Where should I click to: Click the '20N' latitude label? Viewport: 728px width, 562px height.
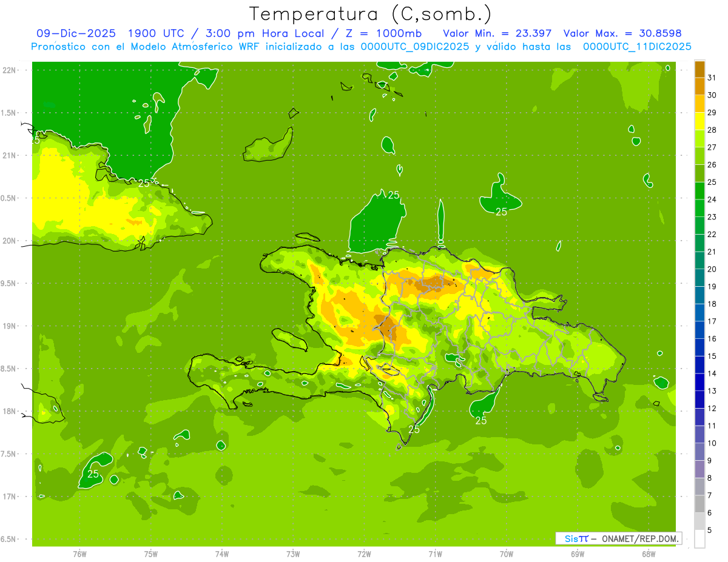(x=10, y=241)
